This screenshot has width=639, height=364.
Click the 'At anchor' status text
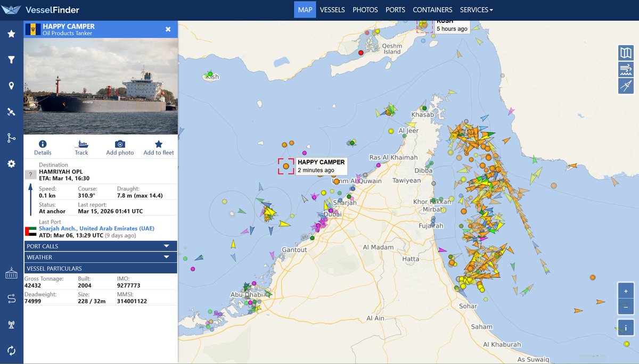pyautogui.click(x=52, y=211)
